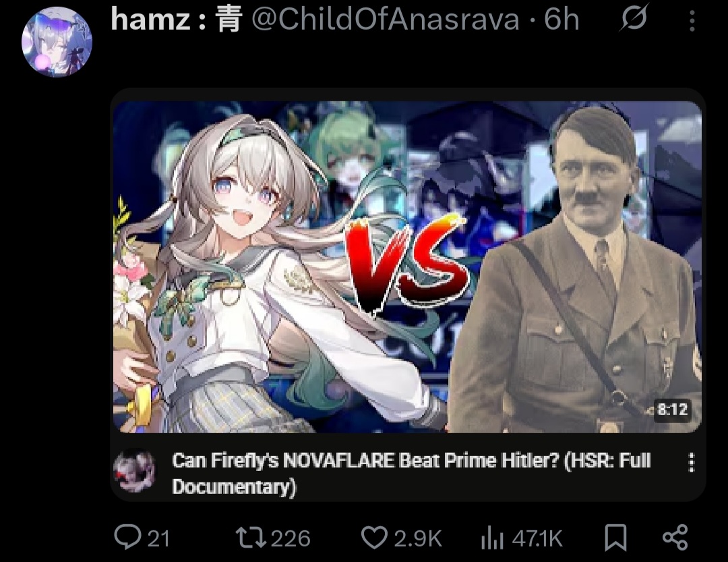Click the Grok slashed-circle icon
Image resolution: width=728 pixels, height=562 pixels.
pos(633,18)
